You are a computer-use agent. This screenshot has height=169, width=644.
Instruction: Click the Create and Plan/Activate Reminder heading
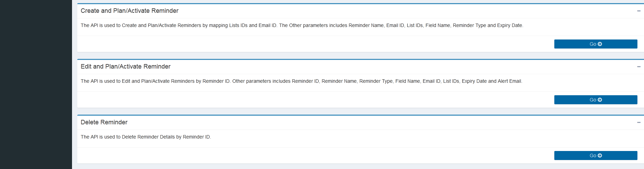[x=129, y=11]
